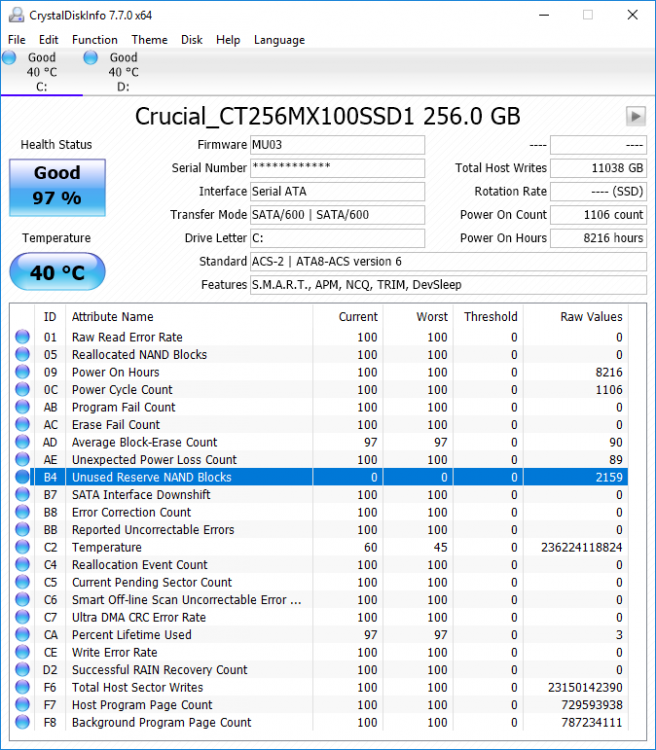This screenshot has width=656, height=750.
Task: Click the status orb for Percent Lifetime Used
Action: 22,635
